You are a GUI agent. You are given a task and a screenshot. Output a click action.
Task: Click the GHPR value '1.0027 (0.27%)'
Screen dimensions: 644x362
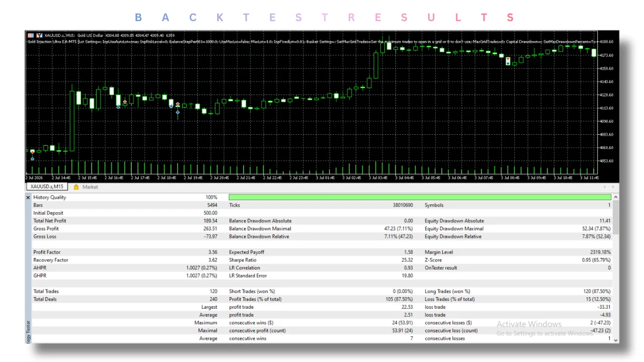pos(202,276)
